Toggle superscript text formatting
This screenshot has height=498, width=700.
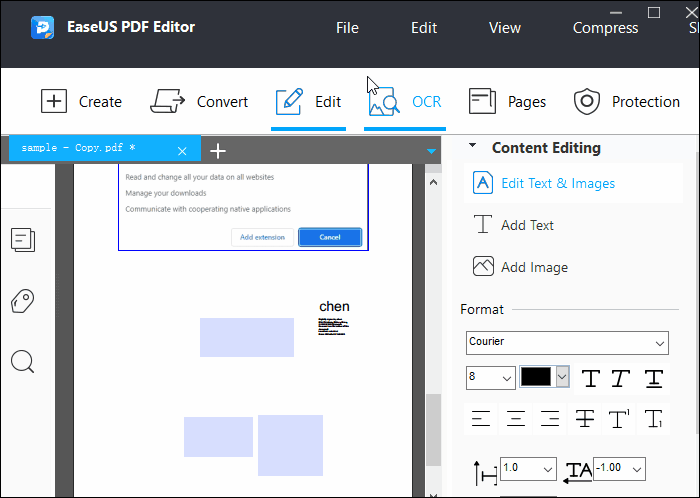tap(619, 419)
